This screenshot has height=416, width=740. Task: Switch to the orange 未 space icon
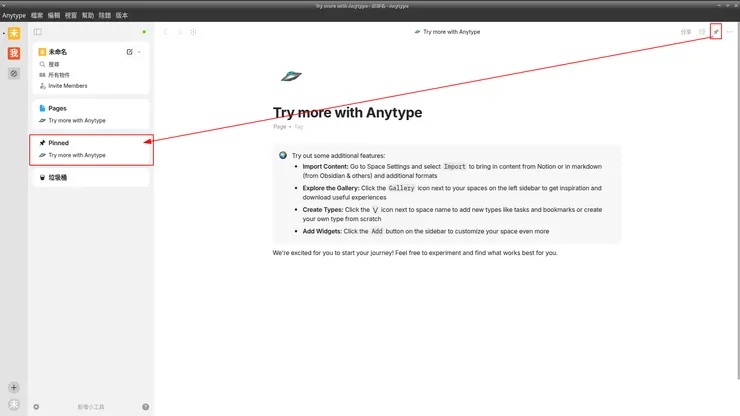point(14,34)
